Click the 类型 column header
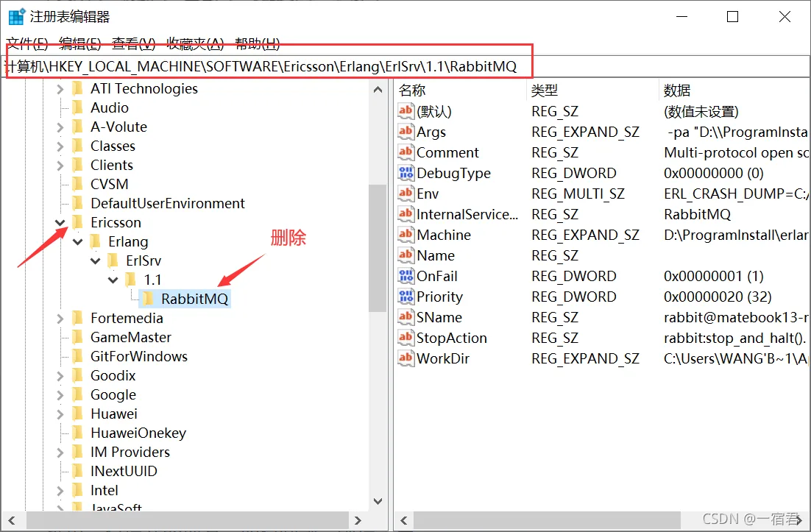The width and height of the screenshot is (811, 532). [x=592, y=90]
